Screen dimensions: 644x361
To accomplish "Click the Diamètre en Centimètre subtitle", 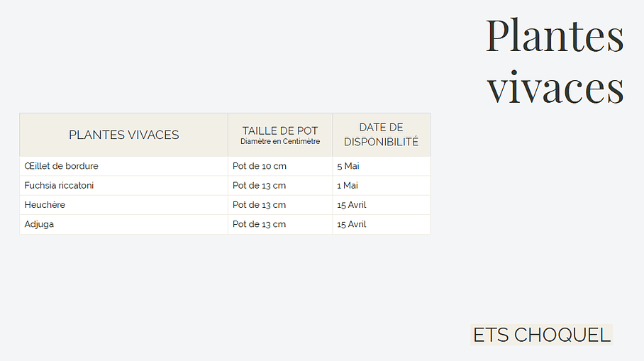I will click(x=280, y=142).
